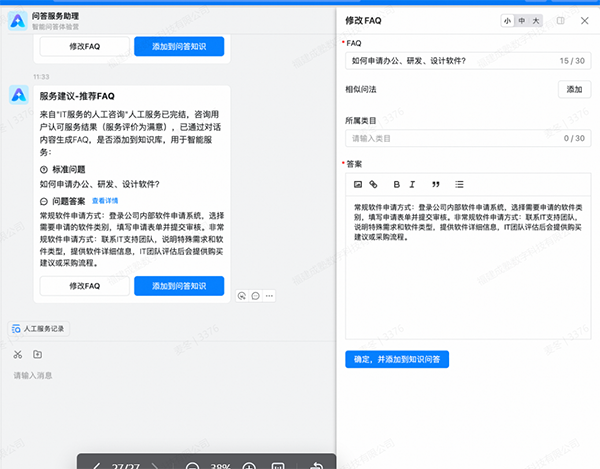Click the icon next to 标准问题
This screenshot has height=469, width=600.
(44, 169)
